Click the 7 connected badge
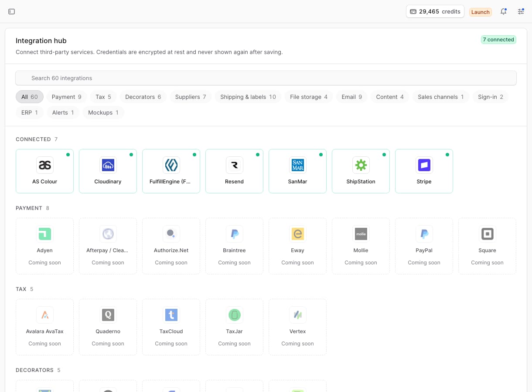The image size is (532, 392). (498, 40)
